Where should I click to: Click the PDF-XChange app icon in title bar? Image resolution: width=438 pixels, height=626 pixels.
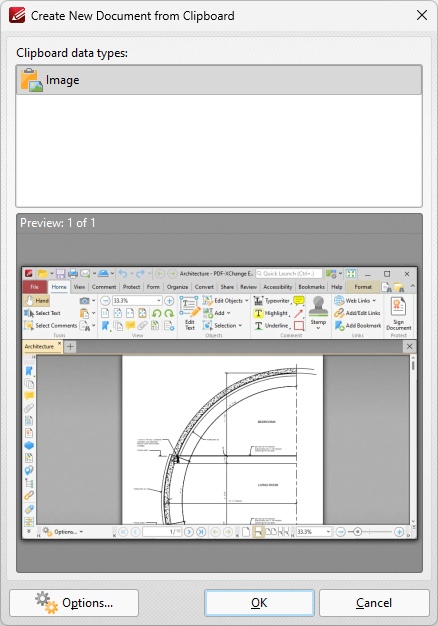tap(17, 16)
